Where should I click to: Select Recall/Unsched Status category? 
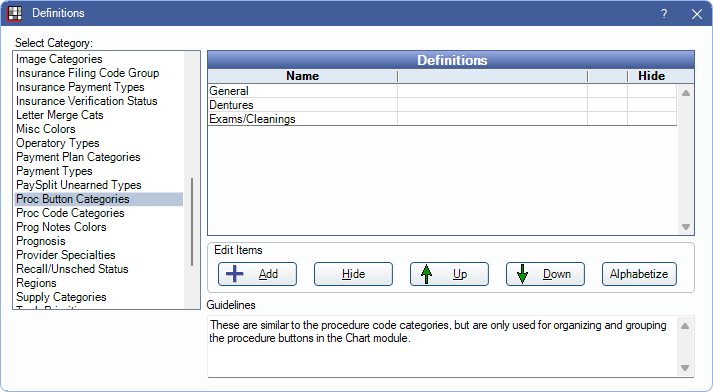[99, 269]
